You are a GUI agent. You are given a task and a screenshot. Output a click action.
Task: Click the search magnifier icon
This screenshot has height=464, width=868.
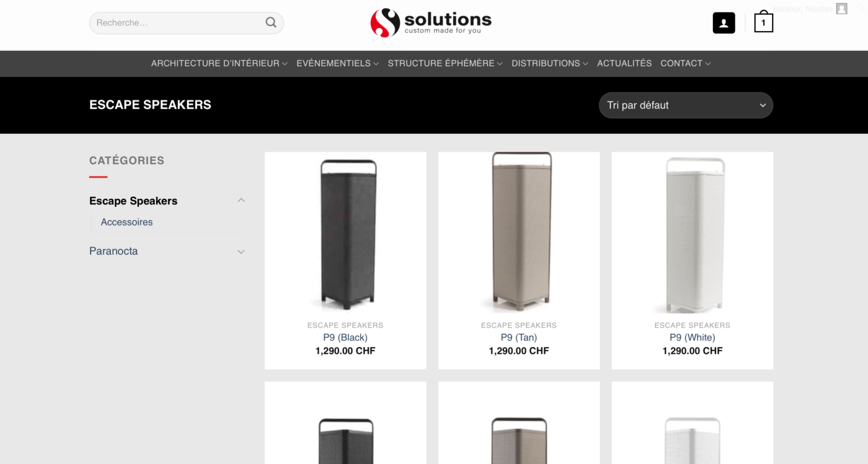271,23
